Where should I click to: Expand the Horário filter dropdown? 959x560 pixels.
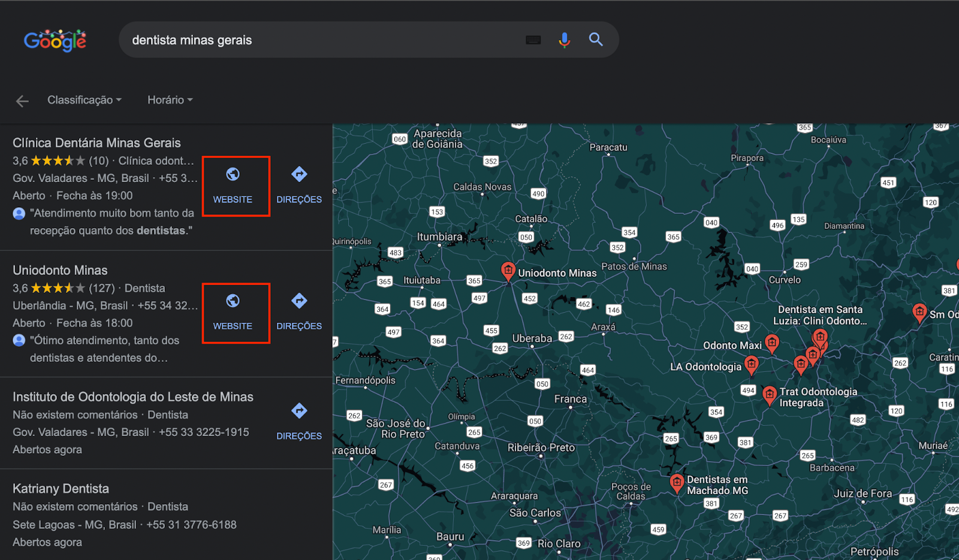tap(170, 100)
